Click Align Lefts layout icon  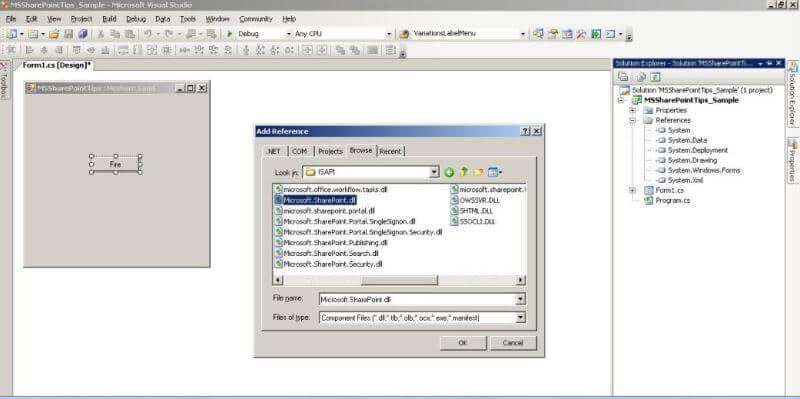[29, 50]
